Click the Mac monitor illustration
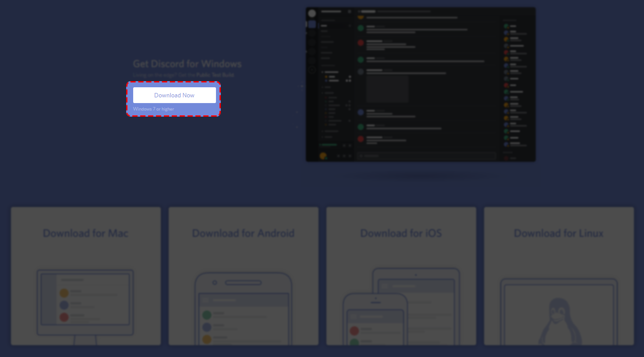Screen dimensions: 644x357 tap(85, 307)
